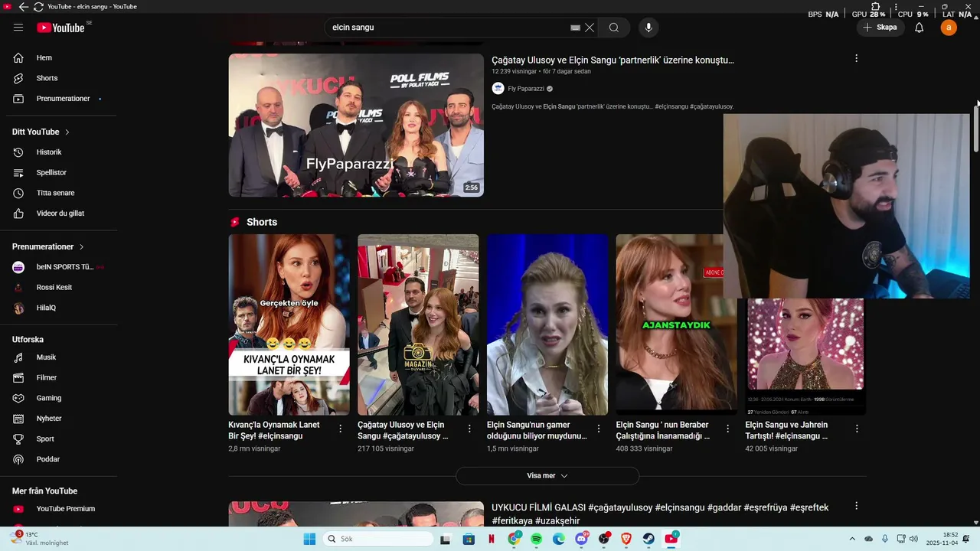Open Çağatay Ulusoy ve Elçin Sangu video title
The image size is (980, 551).
point(612,60)
